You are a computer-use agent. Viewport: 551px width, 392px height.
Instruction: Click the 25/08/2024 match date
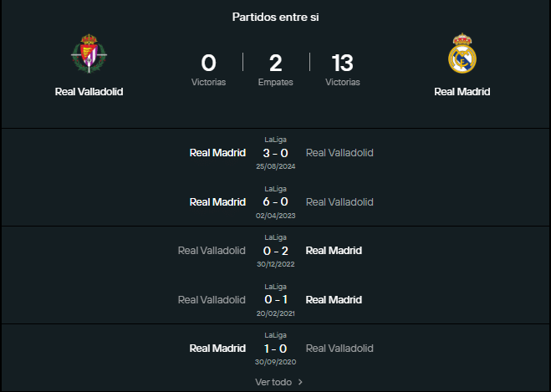pos(276,166)
